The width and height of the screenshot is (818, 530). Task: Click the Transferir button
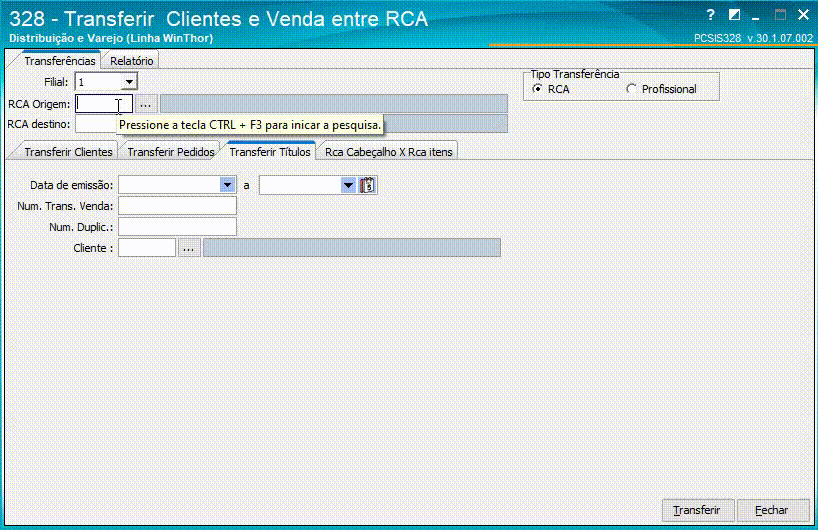click(697, 510)
